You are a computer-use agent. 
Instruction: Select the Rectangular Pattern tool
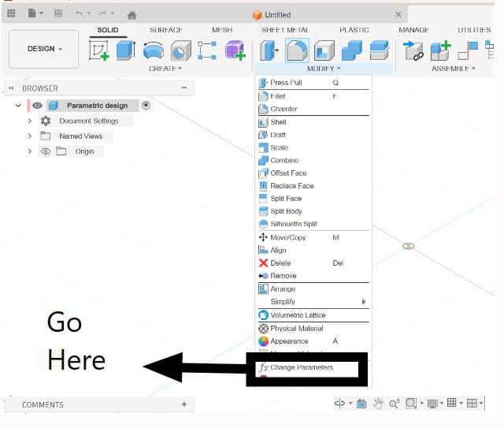207,50
